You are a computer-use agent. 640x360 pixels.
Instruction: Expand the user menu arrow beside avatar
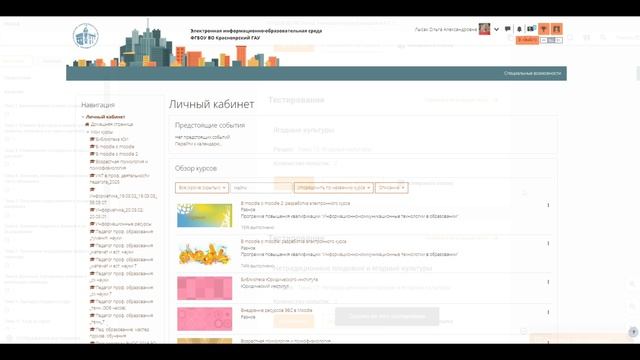click(x=496, y=29)
